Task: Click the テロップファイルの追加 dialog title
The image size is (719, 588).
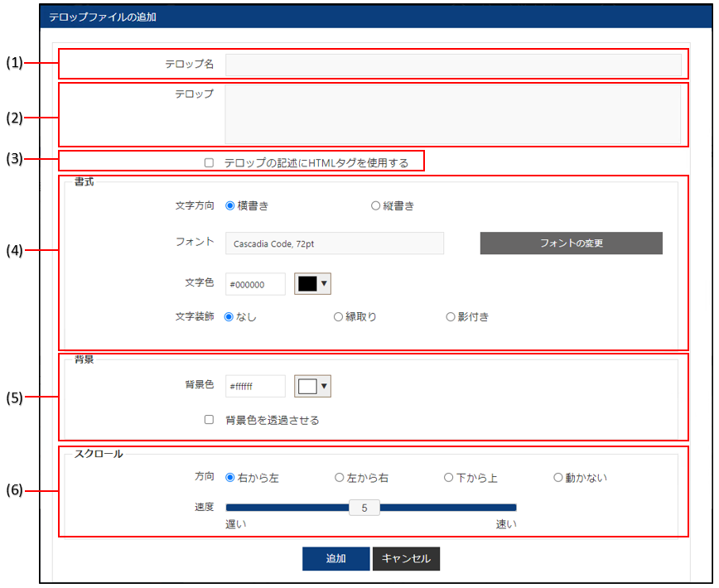Action: pos(103,17)
